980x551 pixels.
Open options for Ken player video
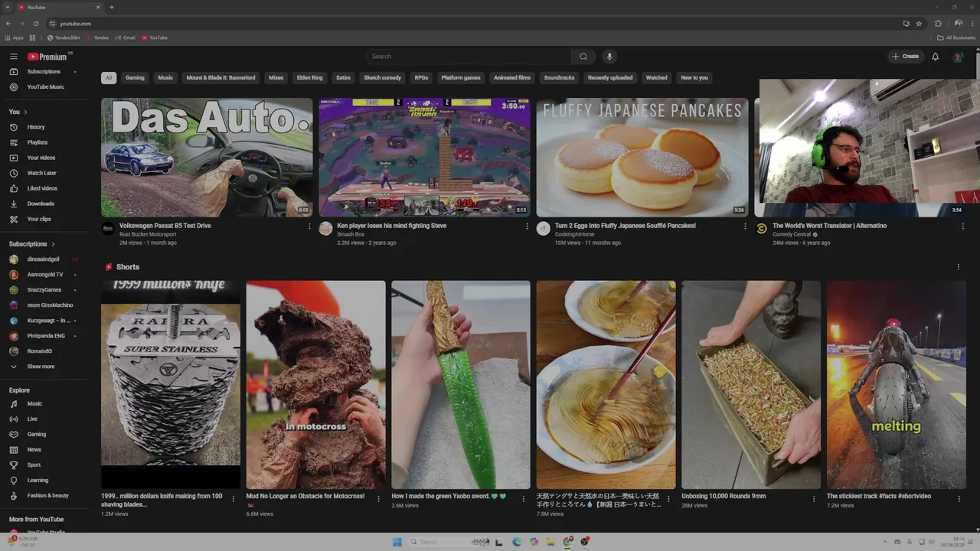pyautogui.click(x=527, y=227)
